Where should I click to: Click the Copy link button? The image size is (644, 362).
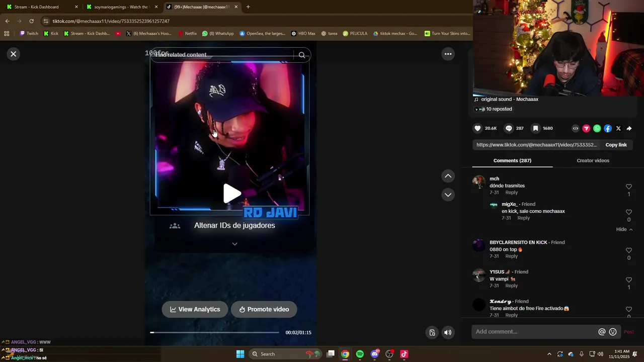tap(616, 145)
